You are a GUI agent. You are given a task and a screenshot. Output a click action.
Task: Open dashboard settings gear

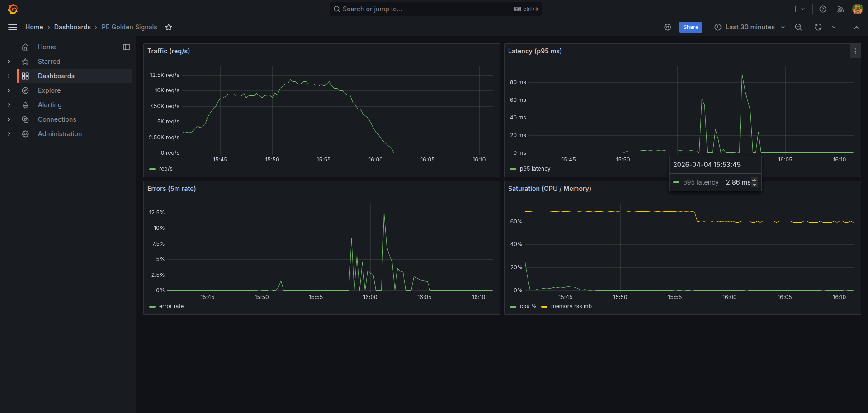[668, 27]
